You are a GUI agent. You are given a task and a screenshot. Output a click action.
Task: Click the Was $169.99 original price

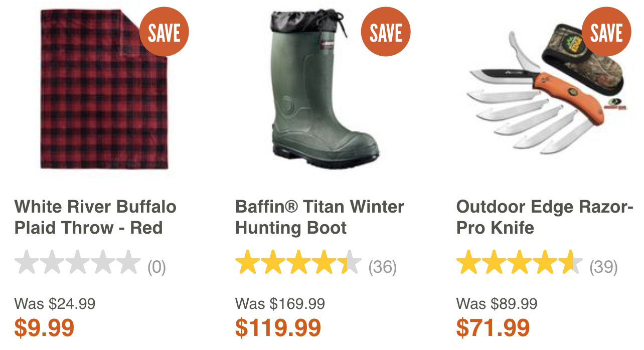pyautogui.click(x=280, y=303)
